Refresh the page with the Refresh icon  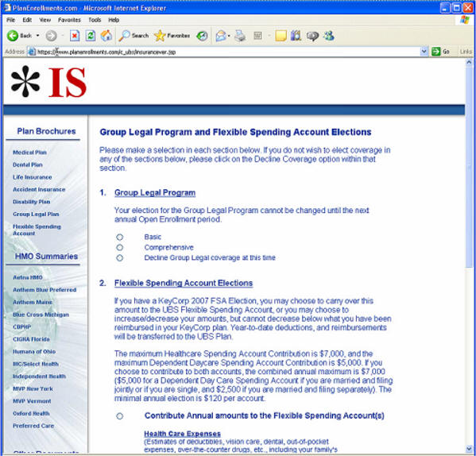click(90, 36)
